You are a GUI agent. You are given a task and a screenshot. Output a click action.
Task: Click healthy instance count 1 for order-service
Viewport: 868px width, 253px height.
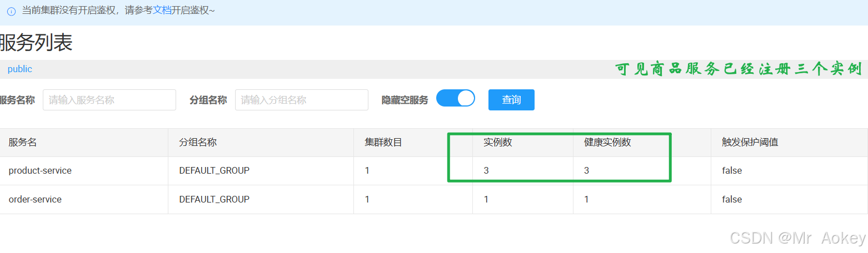(x=586, y=200)
